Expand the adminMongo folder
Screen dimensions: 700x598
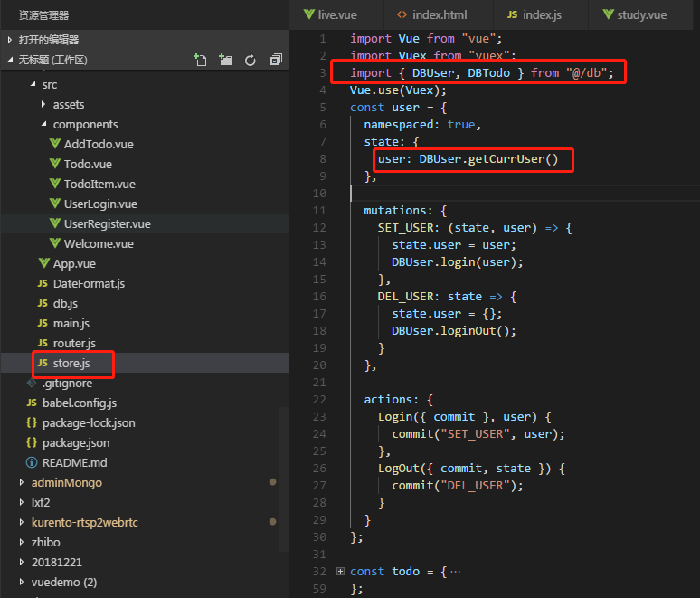(x=66, y=483)
